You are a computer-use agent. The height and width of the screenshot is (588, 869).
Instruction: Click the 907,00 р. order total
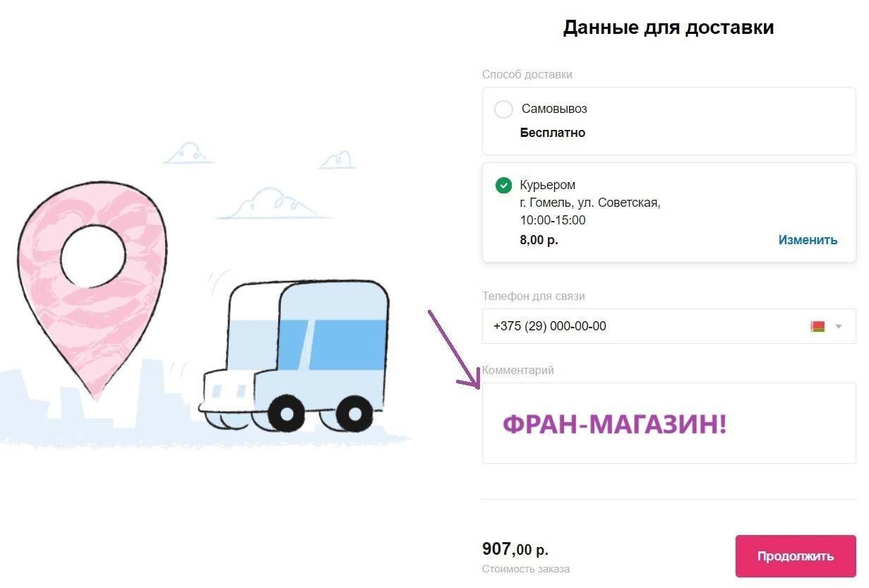click(x=515, y=549)
